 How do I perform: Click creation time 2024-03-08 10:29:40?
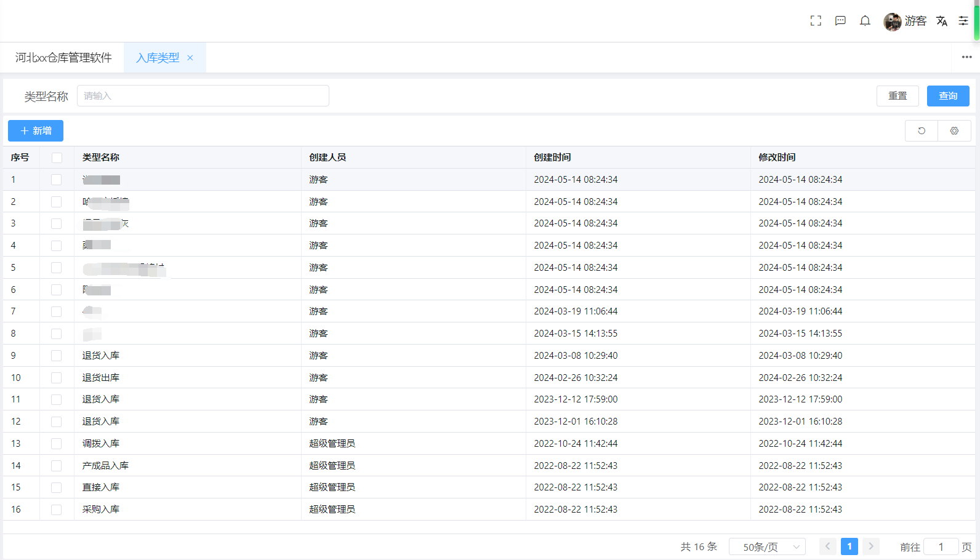point(576,356)
